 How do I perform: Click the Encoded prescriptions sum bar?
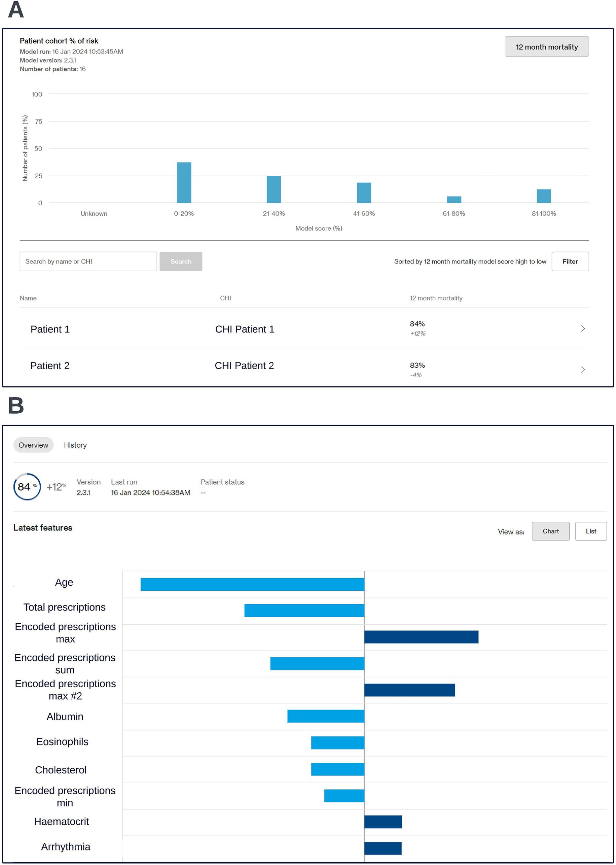tap(317, 663)
